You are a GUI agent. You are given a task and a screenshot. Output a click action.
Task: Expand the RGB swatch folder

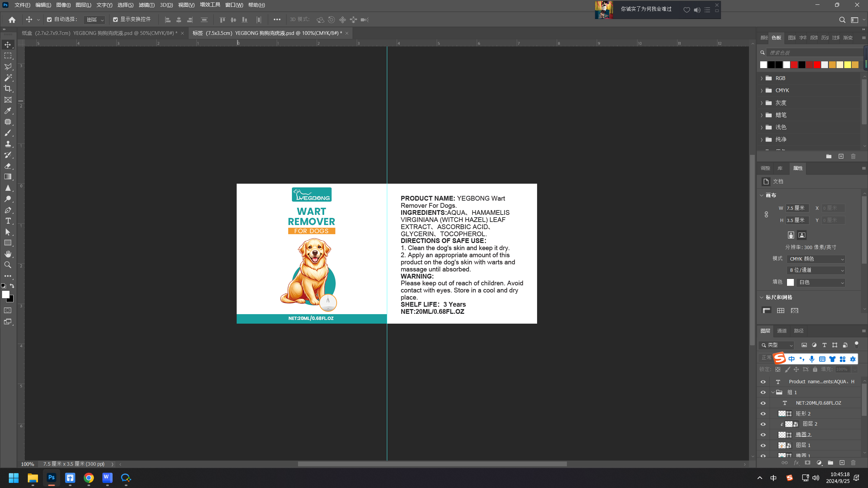[x=762, y=78]
